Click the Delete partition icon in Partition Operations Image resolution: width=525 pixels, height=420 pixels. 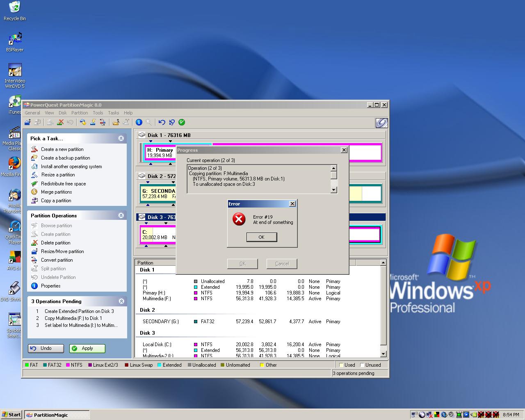tap(34, 243)
